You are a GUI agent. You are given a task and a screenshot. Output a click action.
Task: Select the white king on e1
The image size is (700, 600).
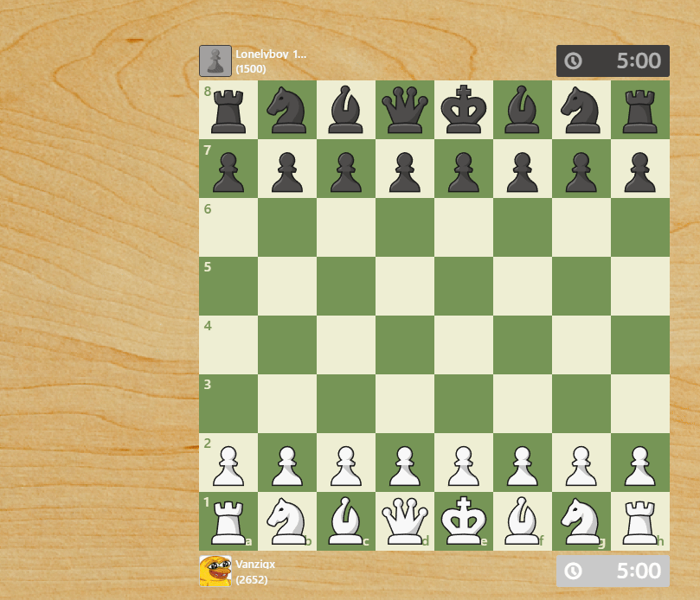(x=464, y=521)
